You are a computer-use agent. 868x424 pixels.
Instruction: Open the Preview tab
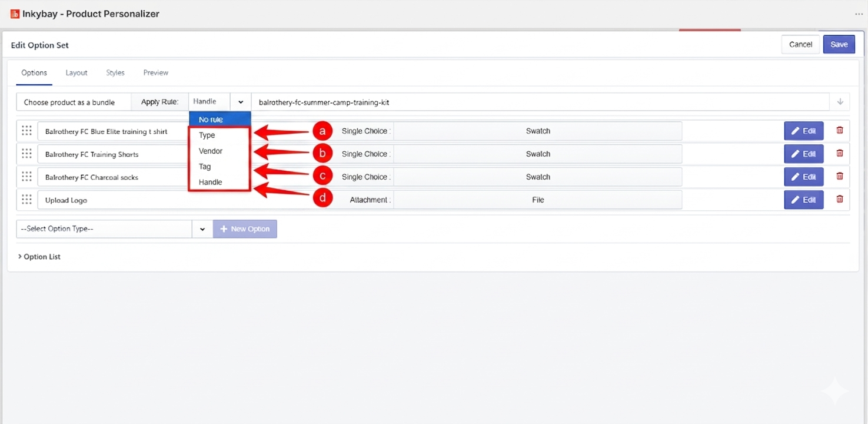click(156, 72)
